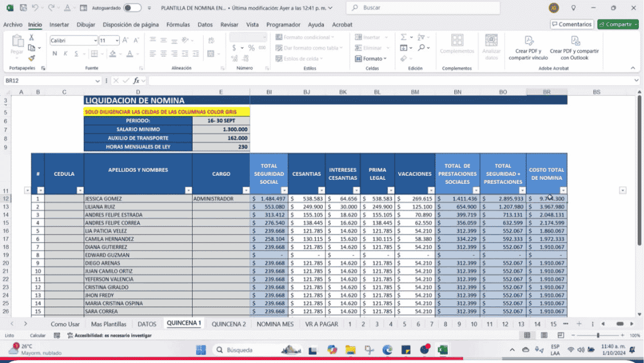Screen dimensions: 644x363
Task: Open the font size 11 dropdown
Action: pyautogui.click(x=117, y=41)
